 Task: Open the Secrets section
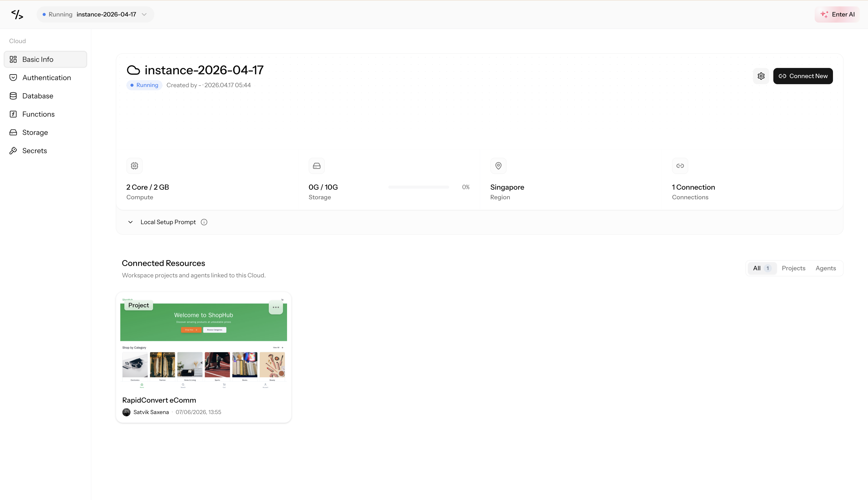45,150
